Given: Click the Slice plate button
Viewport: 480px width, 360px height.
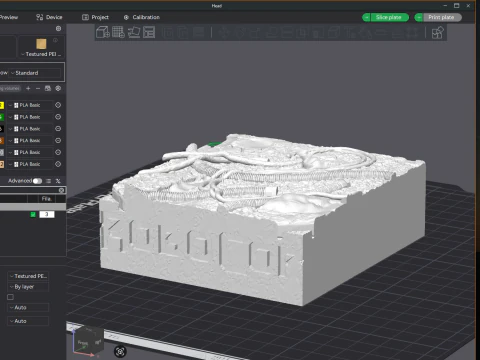Looking at the screenshot, I should click(x=389, y=17).
